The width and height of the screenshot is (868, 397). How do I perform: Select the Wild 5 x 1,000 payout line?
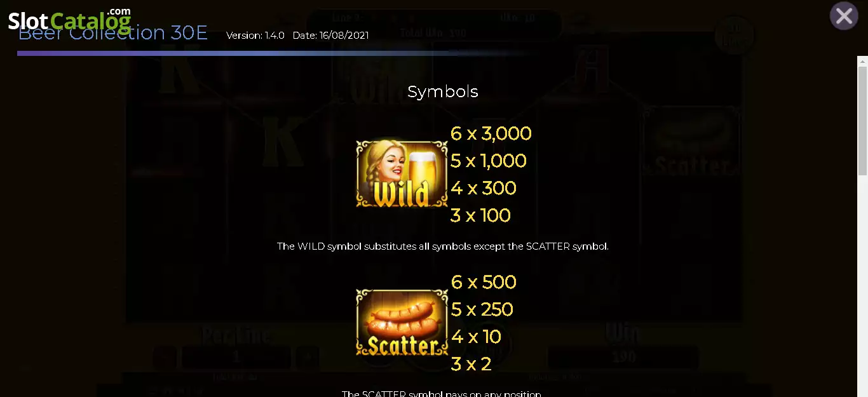488,161
